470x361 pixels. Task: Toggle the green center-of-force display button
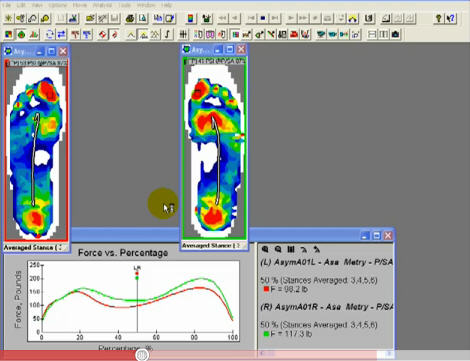(21, 34)
